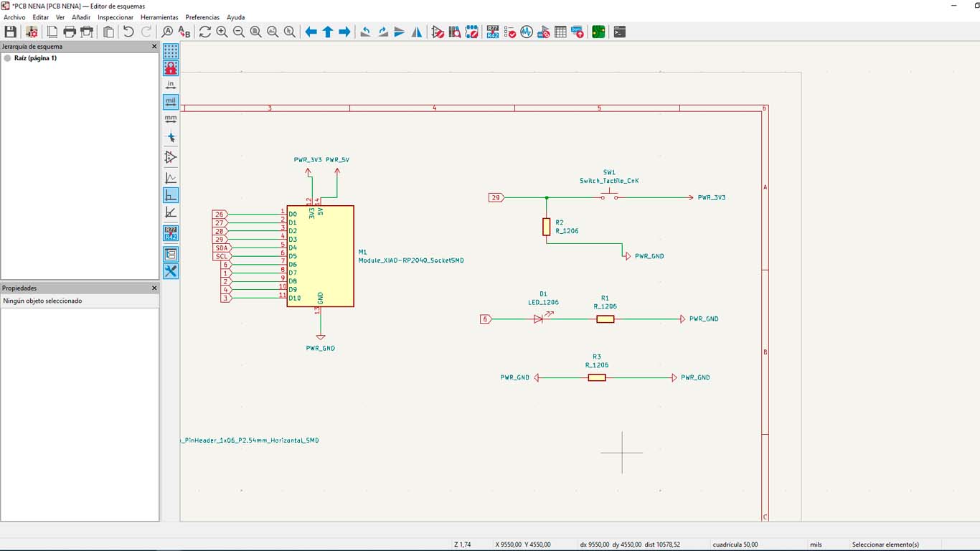The height and width of the screenshot is (551, 980).
Task: Zoom to fit objects
Action: tap(273, 32)
